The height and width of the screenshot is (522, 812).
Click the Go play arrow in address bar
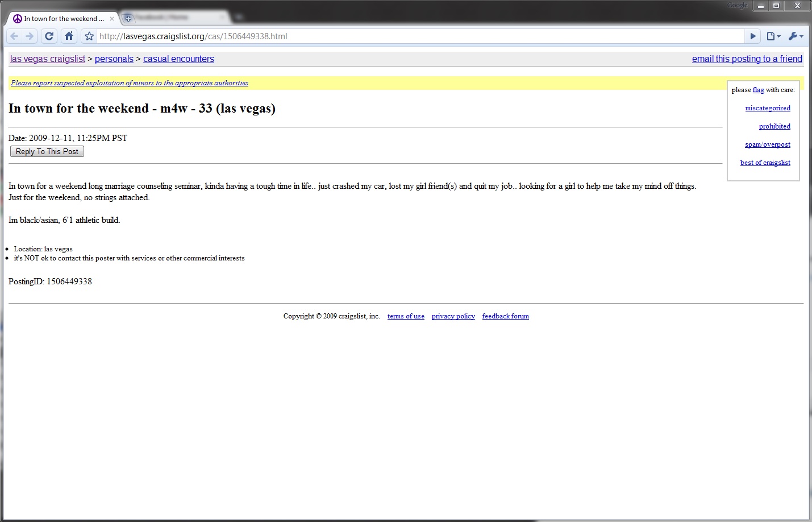coord(753,36)
